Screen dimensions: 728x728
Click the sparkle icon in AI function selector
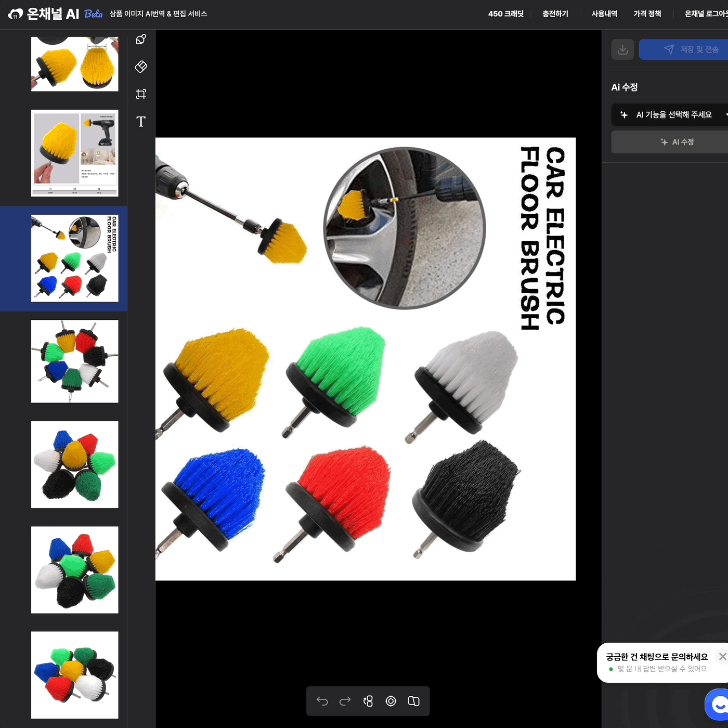point(624,115)
